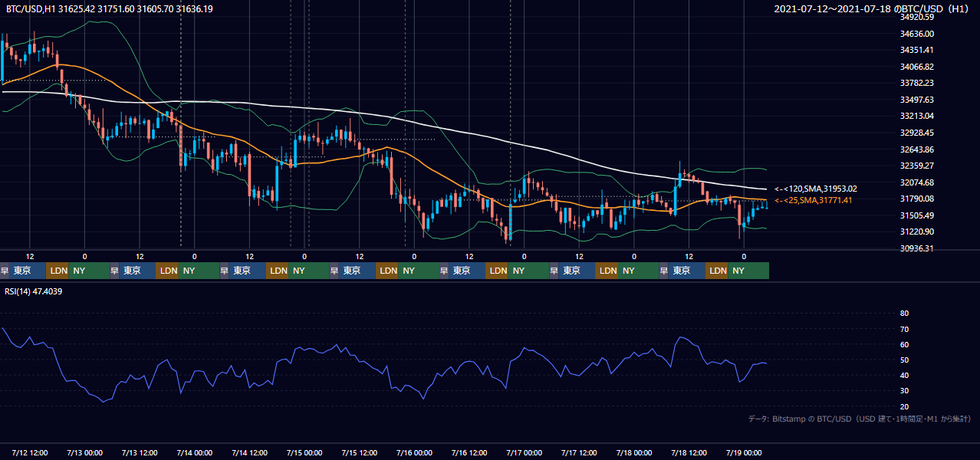Image resolution: width=980 pixels, height=460 pixels.
Task: Select RSI scale value 40
Action: 904,375
